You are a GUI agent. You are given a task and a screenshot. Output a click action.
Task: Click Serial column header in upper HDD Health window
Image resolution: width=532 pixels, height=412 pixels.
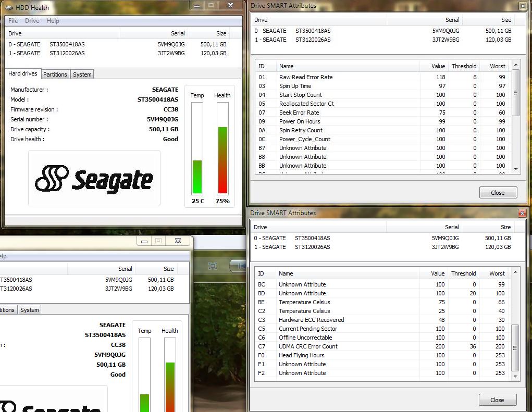(x=154, y=33)
